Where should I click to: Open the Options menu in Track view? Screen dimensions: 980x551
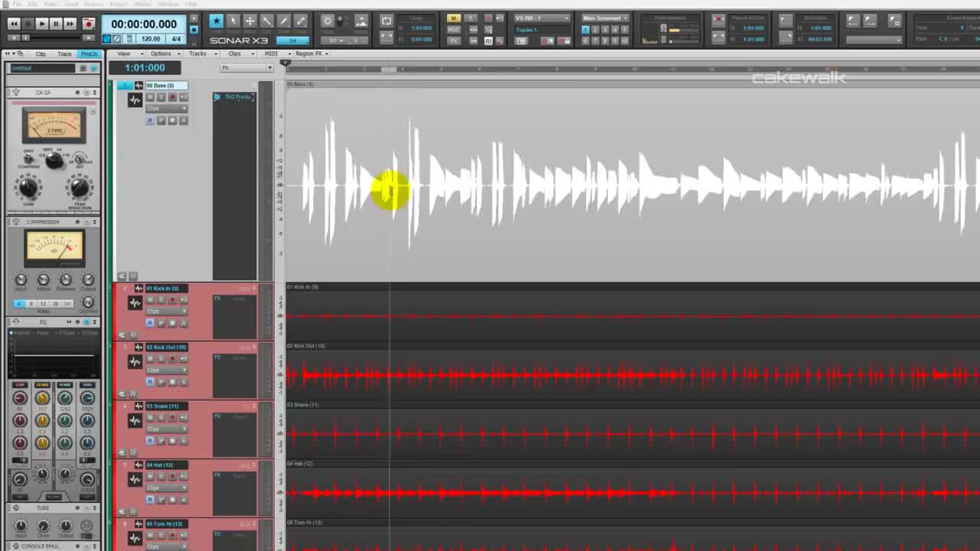[x=163, y=54]
